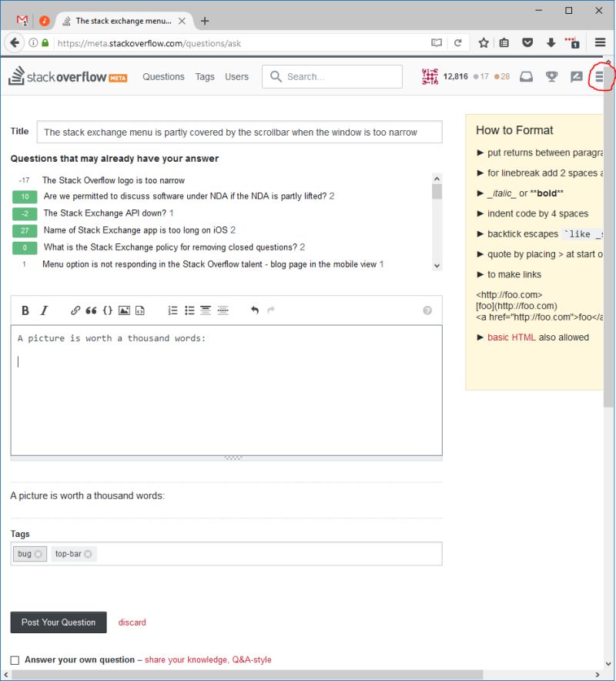Remove the top-bar tag
The image size is (616, 681).
pyautogui.click(x=87, y=554)
